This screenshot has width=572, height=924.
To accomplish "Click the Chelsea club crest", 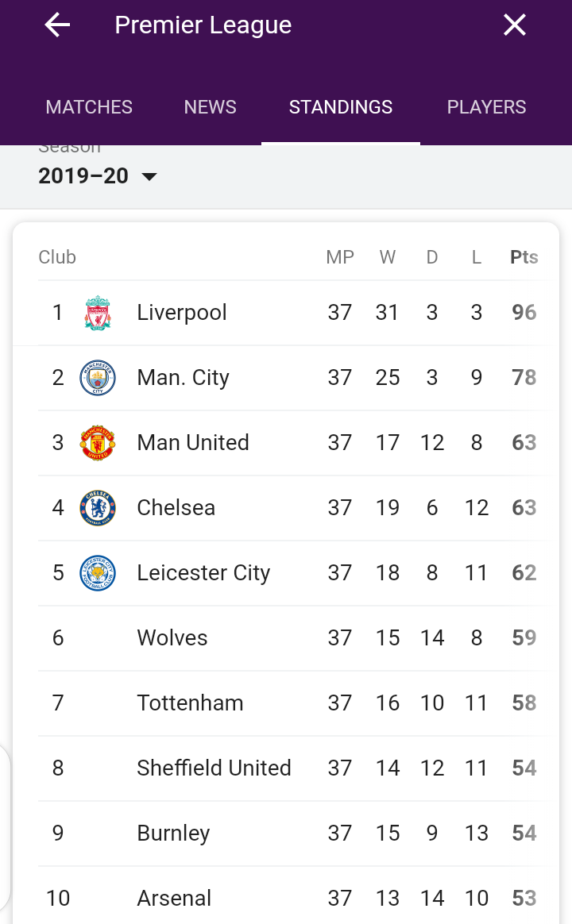I will click(x=98, y=508).
